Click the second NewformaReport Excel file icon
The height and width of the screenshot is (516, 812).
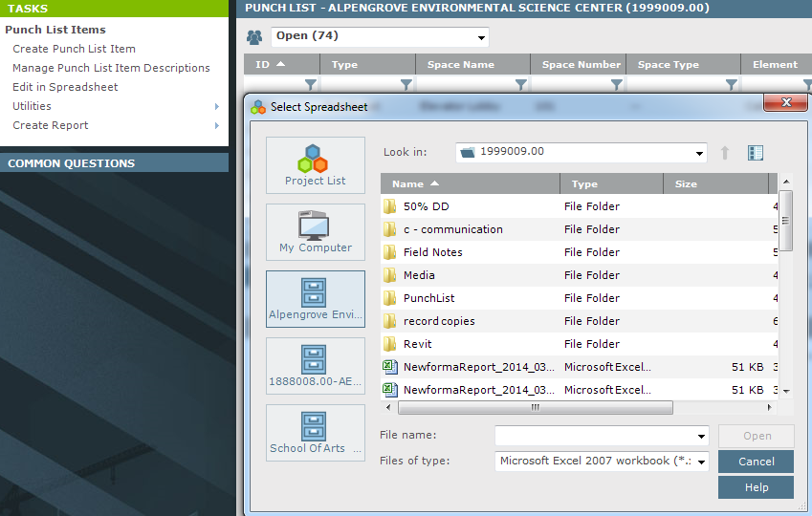[x=390, y=390]
